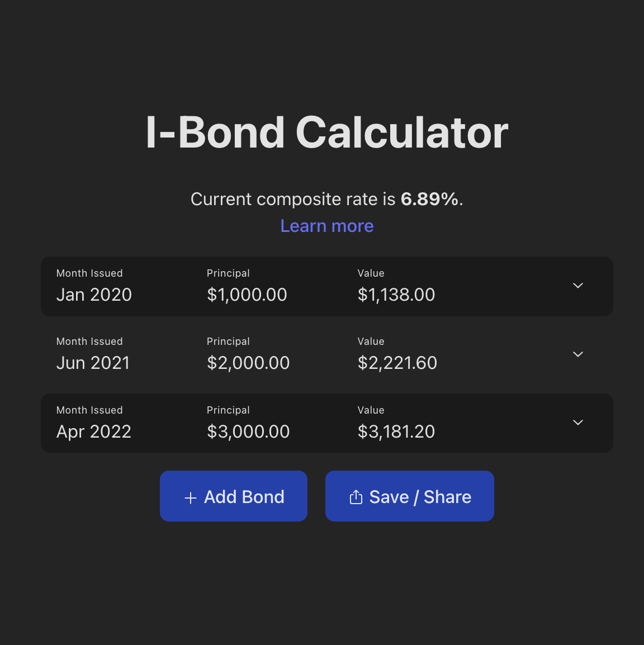Click the chevron icon on the Apr 2022 bond
Image resolution: width=644 pixels, height=645 pixels.
pos(577,423)
